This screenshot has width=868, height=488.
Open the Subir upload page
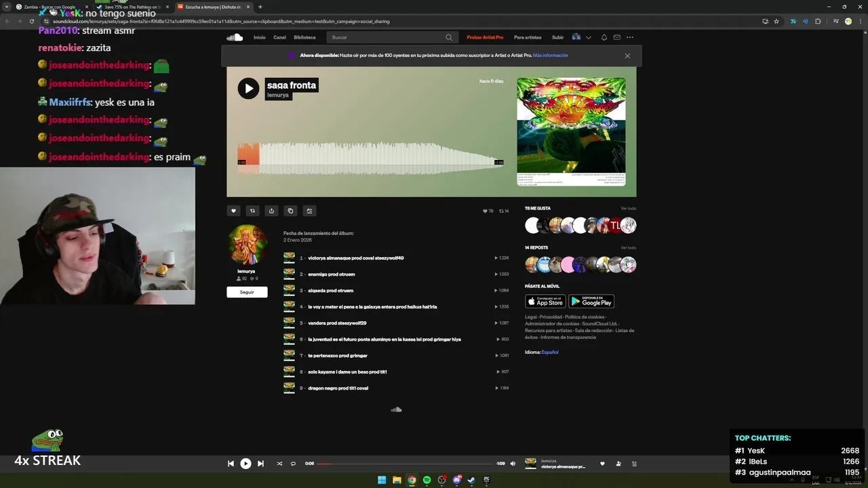tap(557, 37)
